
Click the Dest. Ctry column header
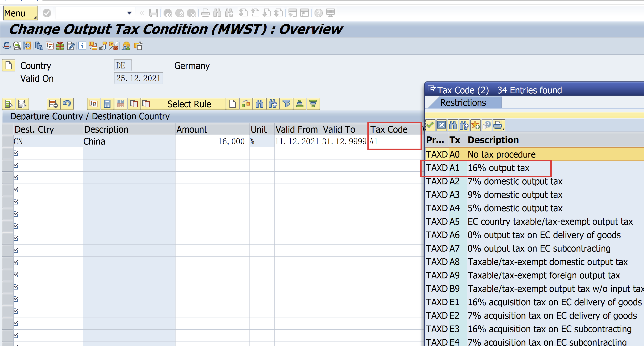(48, 129)
